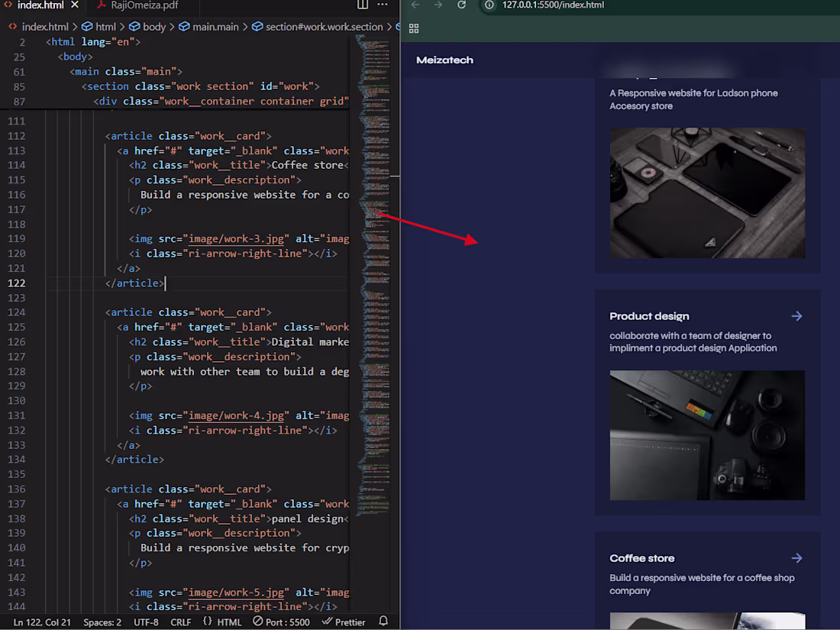Click the Product design description paragraph
This screenshot has width=840, height=630.
click(693, 342)
